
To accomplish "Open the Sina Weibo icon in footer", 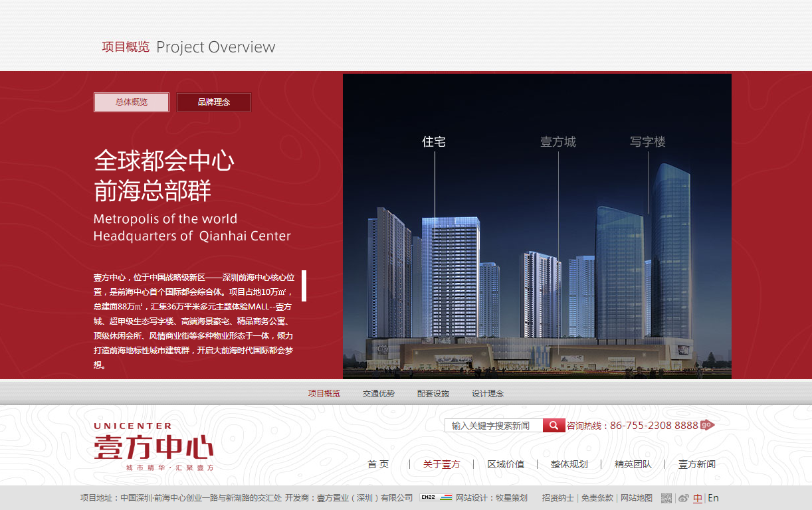I will pos(684,497).
